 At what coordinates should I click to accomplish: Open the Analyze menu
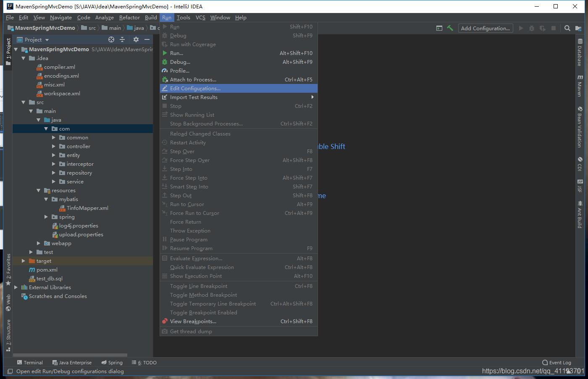[x=104, y=18]
